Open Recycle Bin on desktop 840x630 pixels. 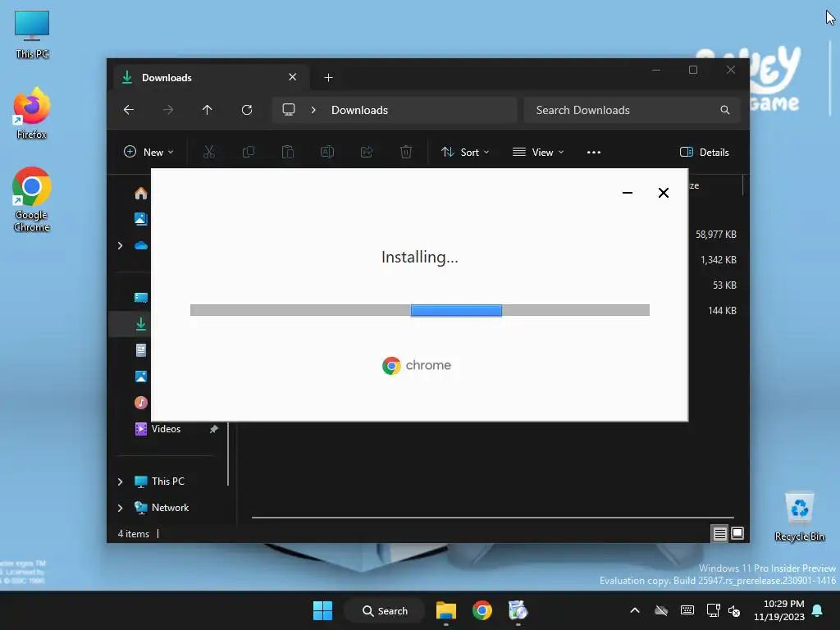[x=799, y=517]
